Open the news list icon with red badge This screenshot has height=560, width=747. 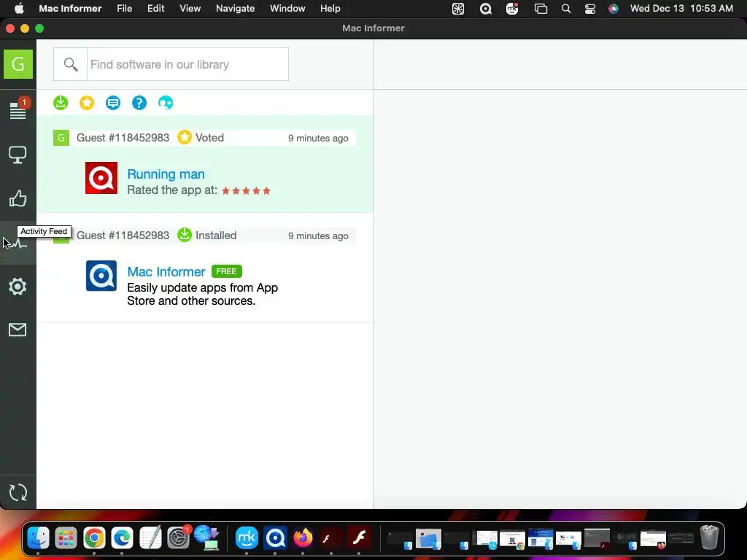click(x=18, y=109)
